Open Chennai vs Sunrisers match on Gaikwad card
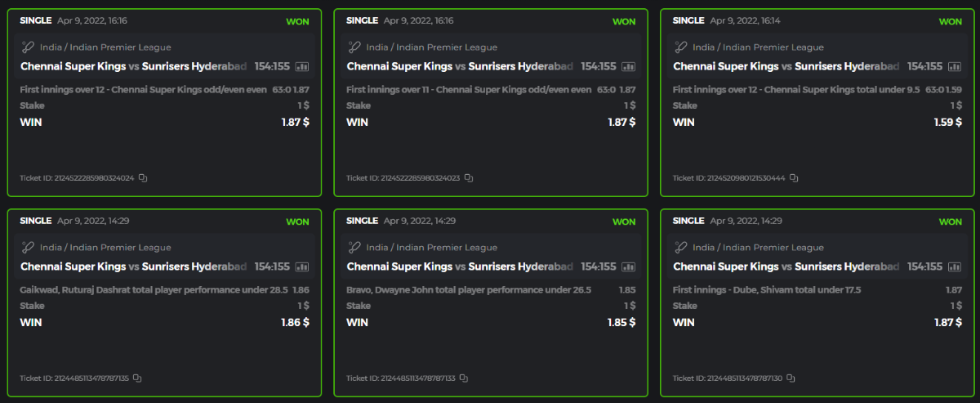This screenshot has width=980, height=403. [x=132, y=266]
